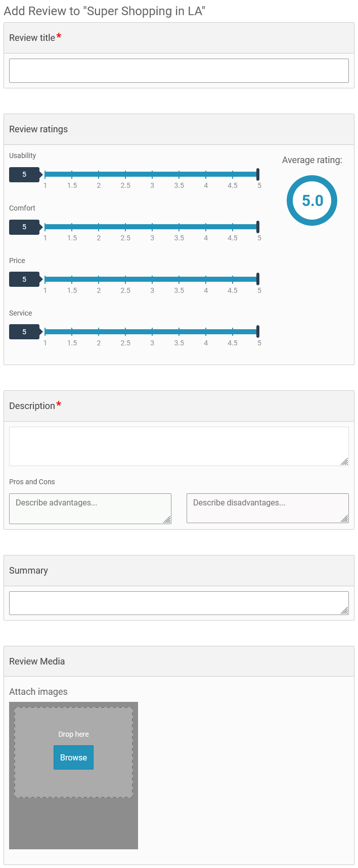Set Service slider to 1.5
The image size is (358, 868).
click(72, 332)
